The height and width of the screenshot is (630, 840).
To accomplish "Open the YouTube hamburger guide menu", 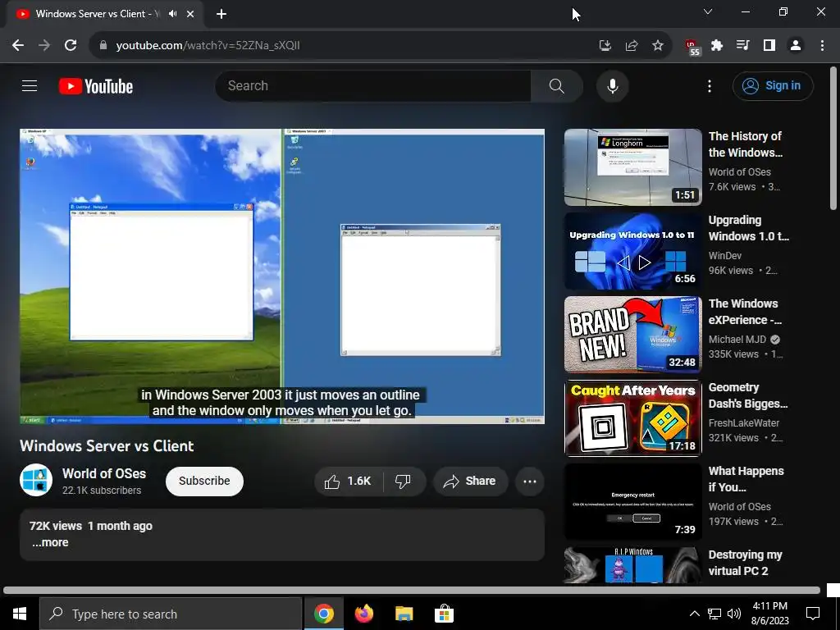I will [x=30, y=85].
